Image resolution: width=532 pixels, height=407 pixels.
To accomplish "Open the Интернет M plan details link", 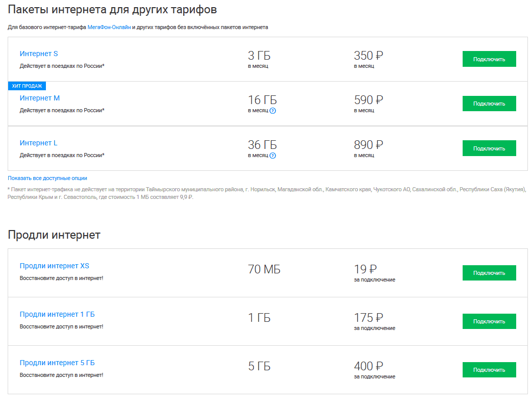I will [x=40, y=98].
